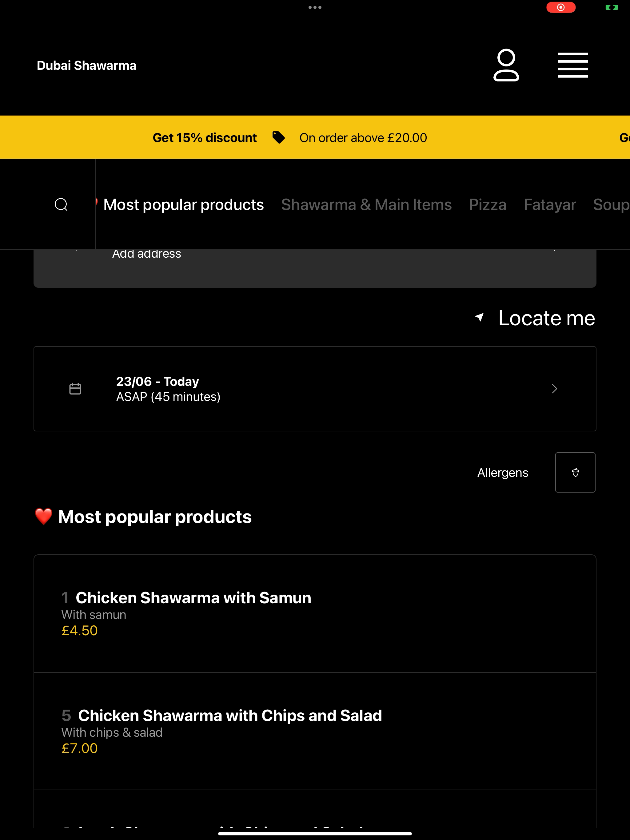Click the Locate me button
Image resolution: width=630 pixels, height=840 pixels.
[x=535, y=318]
